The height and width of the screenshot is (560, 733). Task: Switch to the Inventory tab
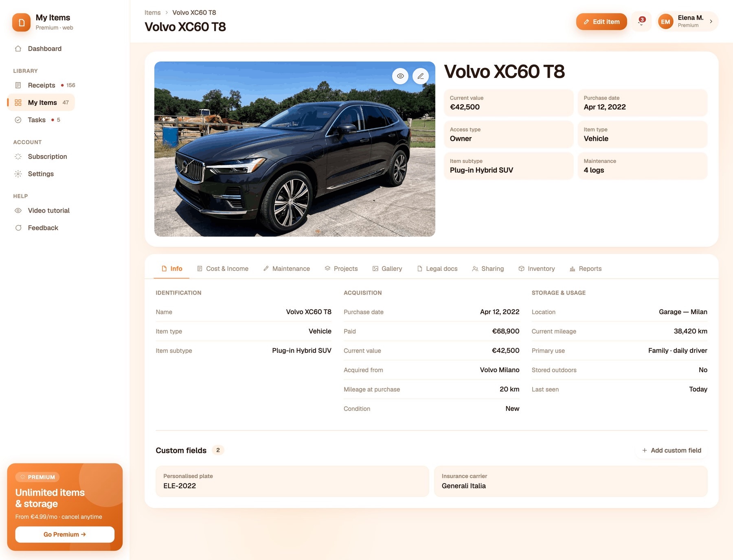(537, 269)
